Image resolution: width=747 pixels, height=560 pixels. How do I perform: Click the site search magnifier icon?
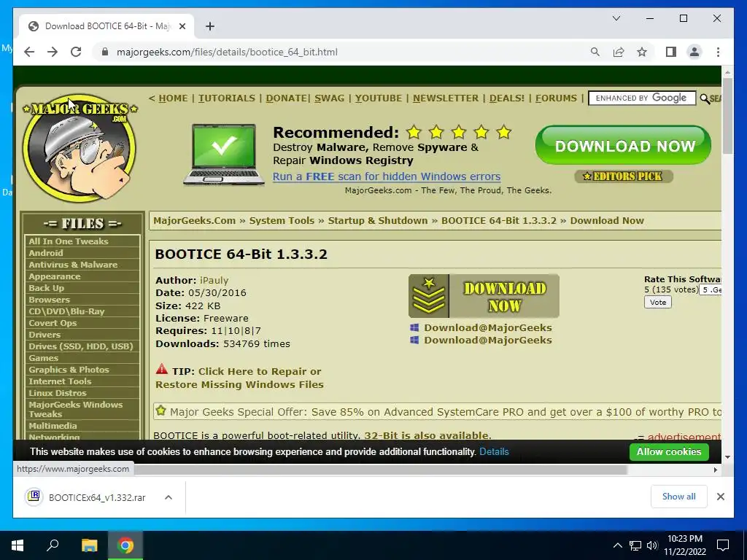point(705,98)
